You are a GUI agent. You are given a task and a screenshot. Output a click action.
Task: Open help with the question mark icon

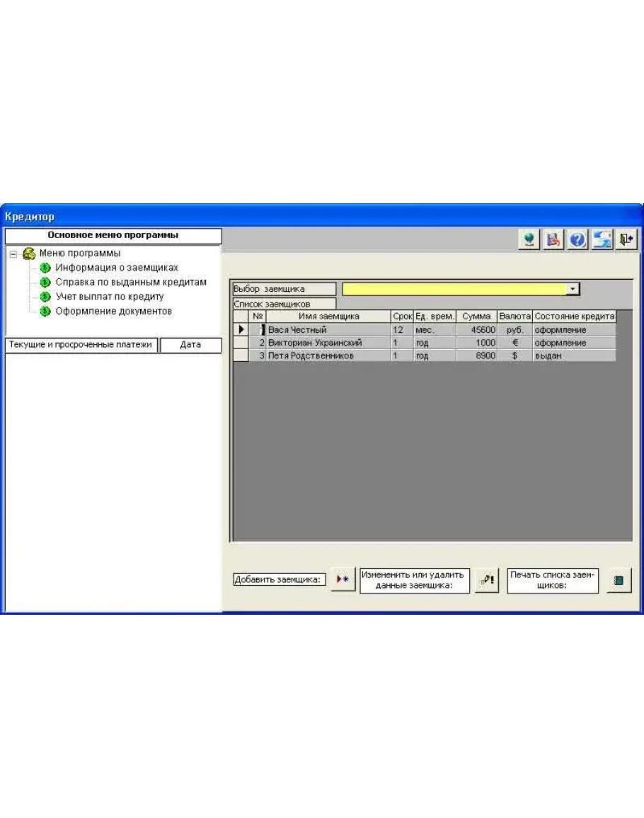click(577, 240)
